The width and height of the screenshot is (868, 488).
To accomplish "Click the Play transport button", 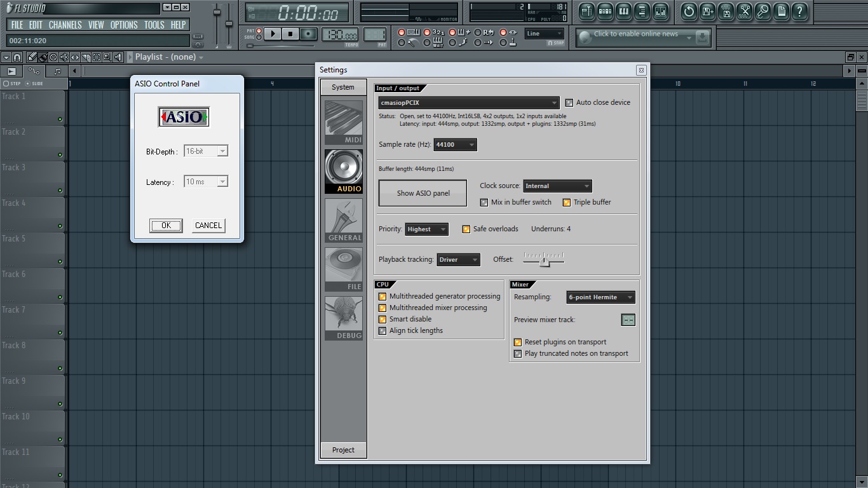I will tap(273, 34).
